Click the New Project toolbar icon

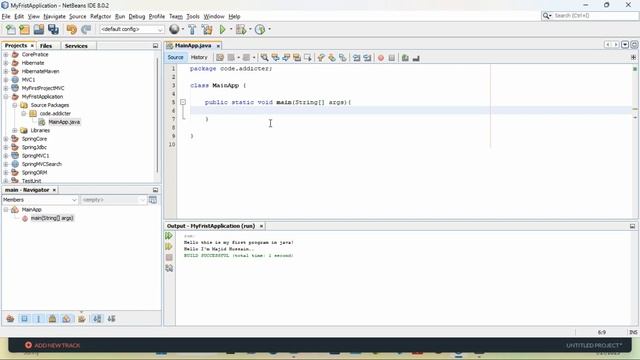(24, 29)
